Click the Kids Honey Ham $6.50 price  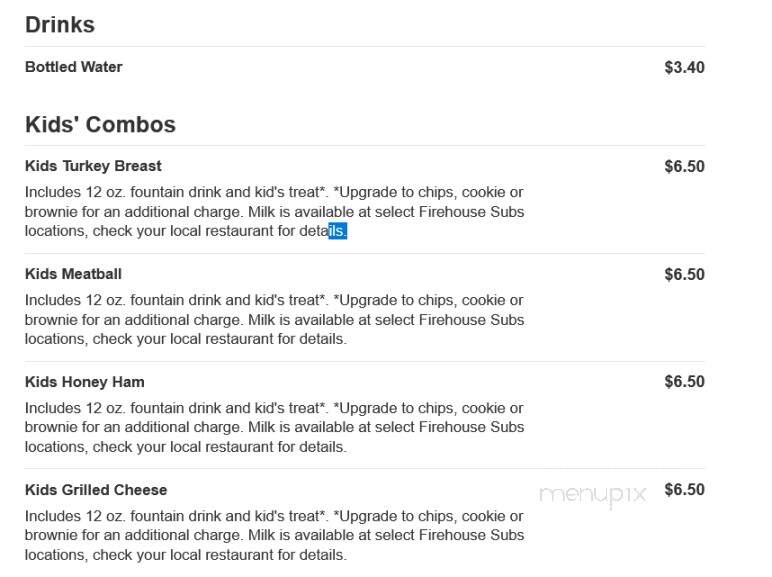[684, 382]
